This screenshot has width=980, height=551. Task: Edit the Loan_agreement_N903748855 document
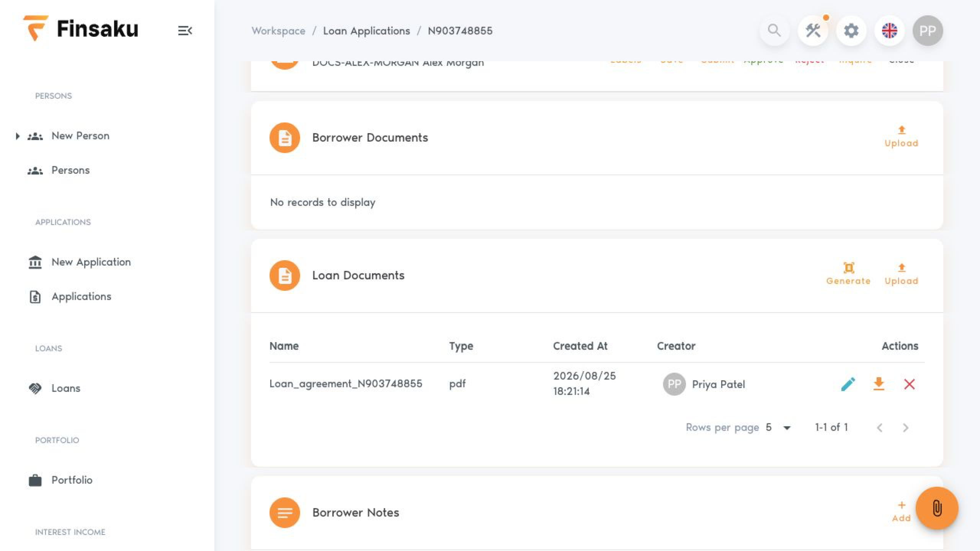(x=848, y=384)
